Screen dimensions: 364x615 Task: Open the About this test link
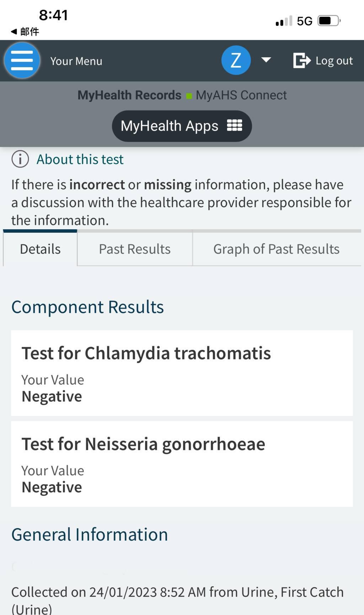click(x=80, y=159)
